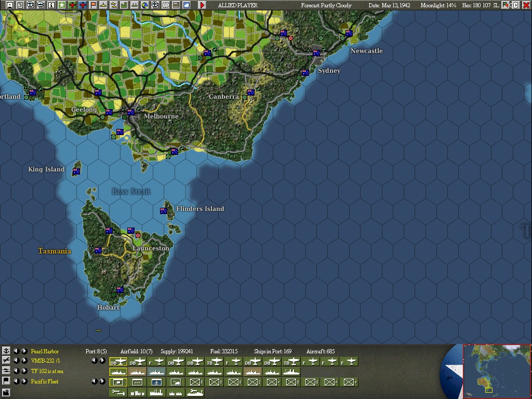Toggle the 'xxx' land unit filter
Image resolution: width=532 pixels, height=399 pixels.
point(137,382)
